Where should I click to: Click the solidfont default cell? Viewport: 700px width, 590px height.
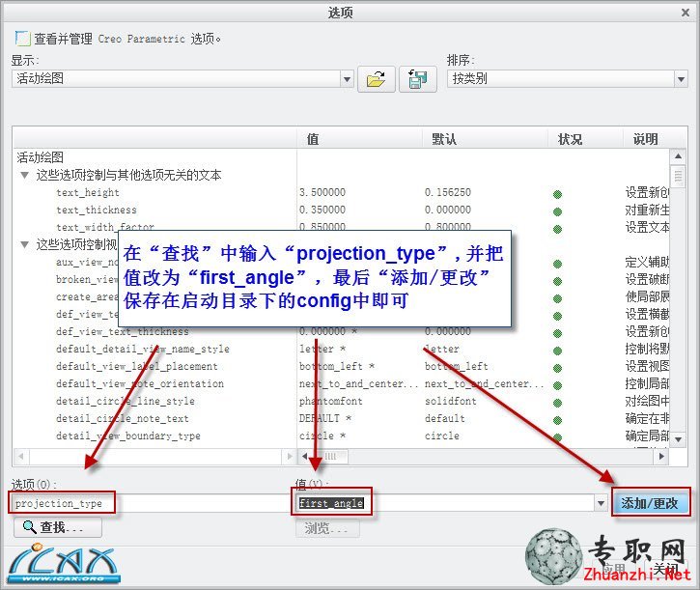(451, 401)
